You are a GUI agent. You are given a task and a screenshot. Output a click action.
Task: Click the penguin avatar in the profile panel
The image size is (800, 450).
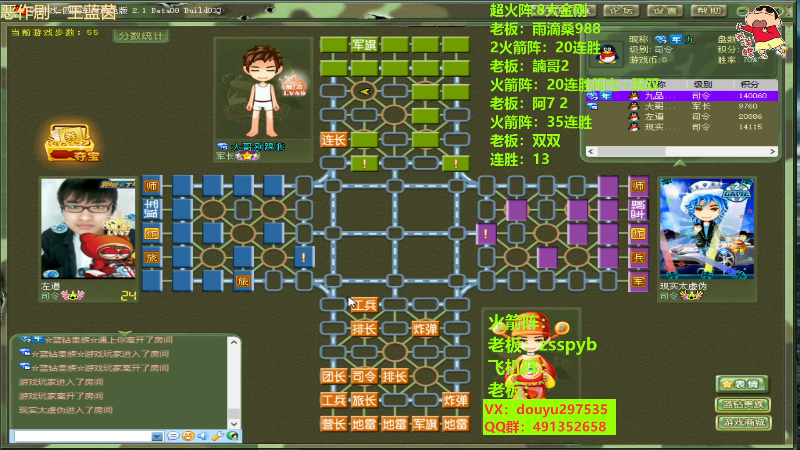(x=607, y=54)
